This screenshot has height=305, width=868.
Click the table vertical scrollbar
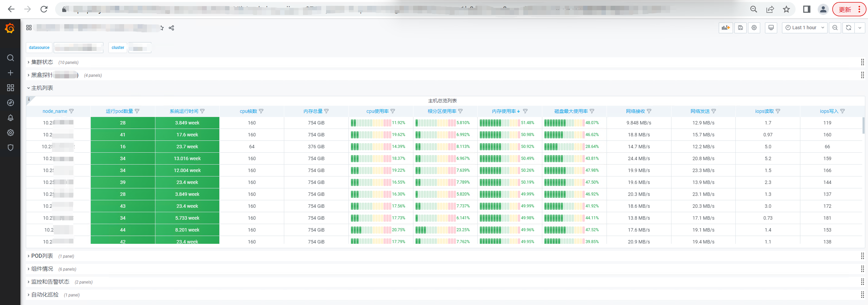864,125
